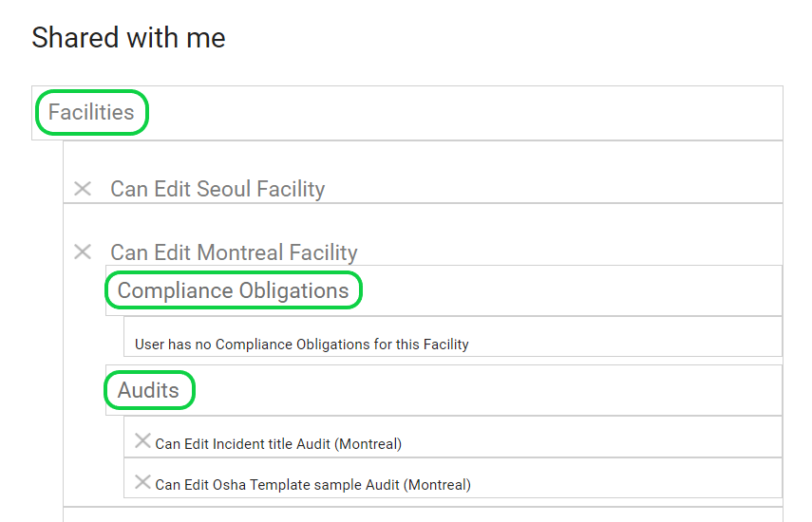Remove the Montreal Facility share
812x522 pixels.
pyautogui.click(x=83, y=252)
